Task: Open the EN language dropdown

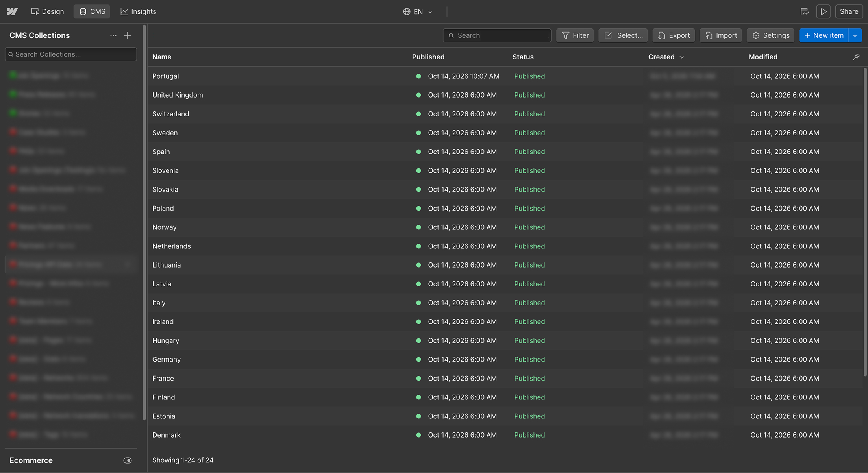Action: coord(418,11)
